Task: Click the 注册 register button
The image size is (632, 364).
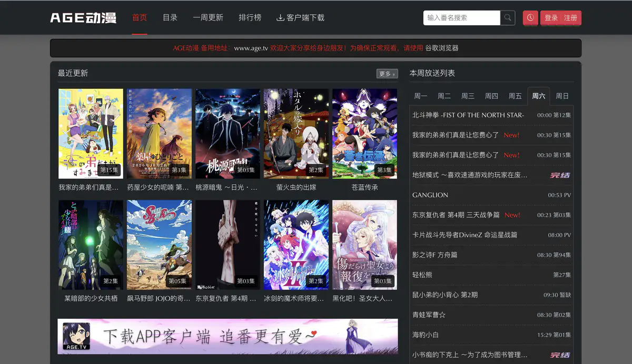Action: click(x=571, y=18)
